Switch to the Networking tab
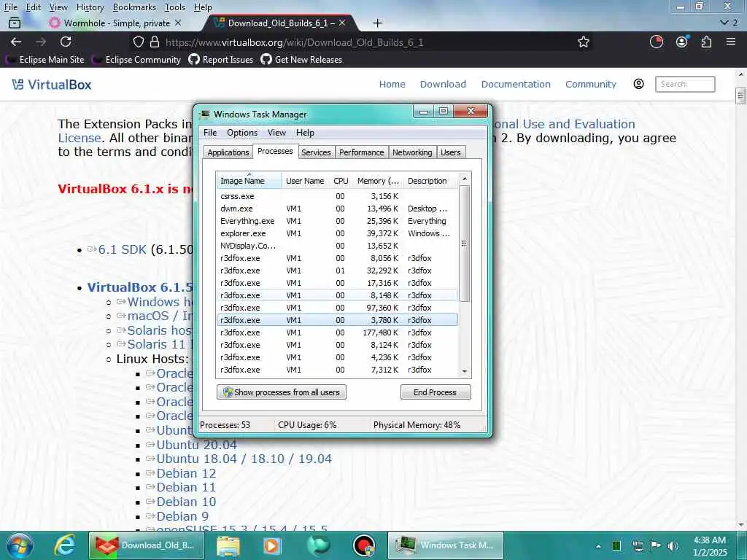The width and height of the screenshot is (747, 560). tap(412, 152)
